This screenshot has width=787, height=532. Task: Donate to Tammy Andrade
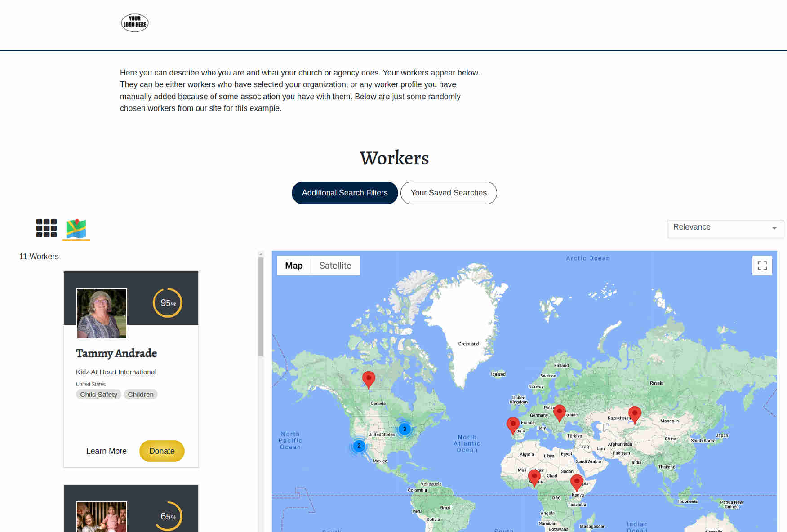pos(162,451)
